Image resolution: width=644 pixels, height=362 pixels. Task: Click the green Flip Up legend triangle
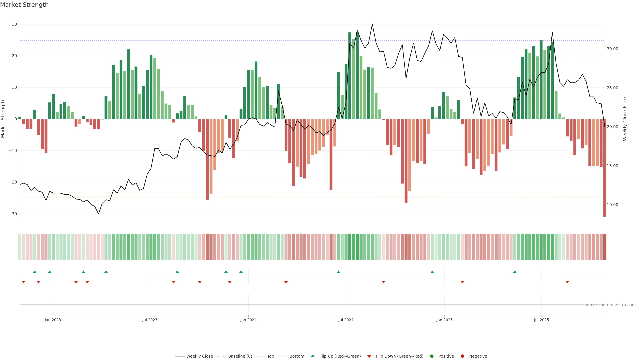coord(312,356)
